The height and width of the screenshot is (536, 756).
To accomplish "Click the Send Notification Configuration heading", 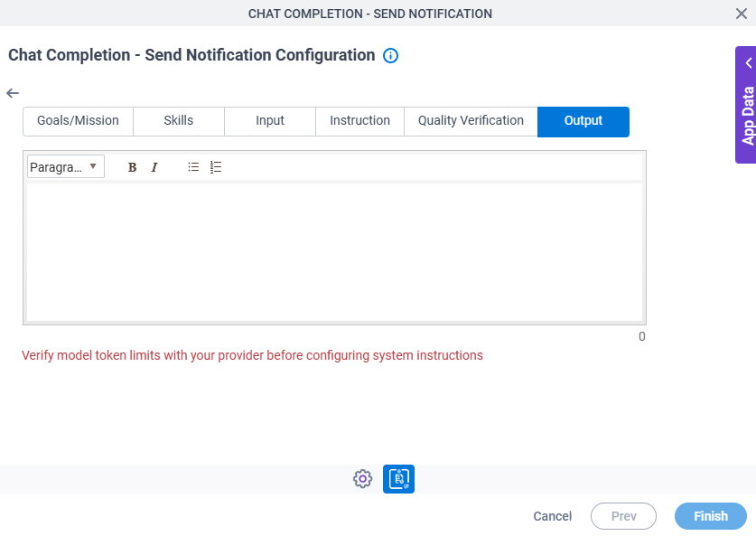I will 191,55.
